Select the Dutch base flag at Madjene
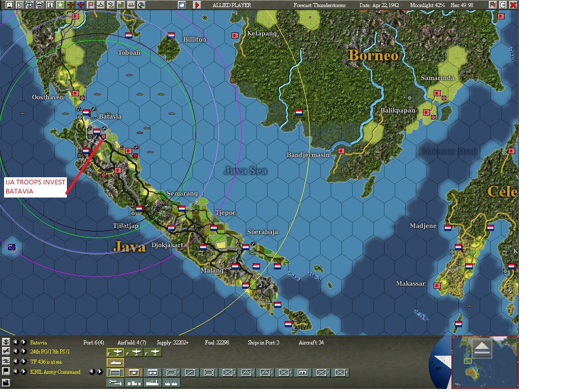Screen dimensions: 576x392 [448, 228]
